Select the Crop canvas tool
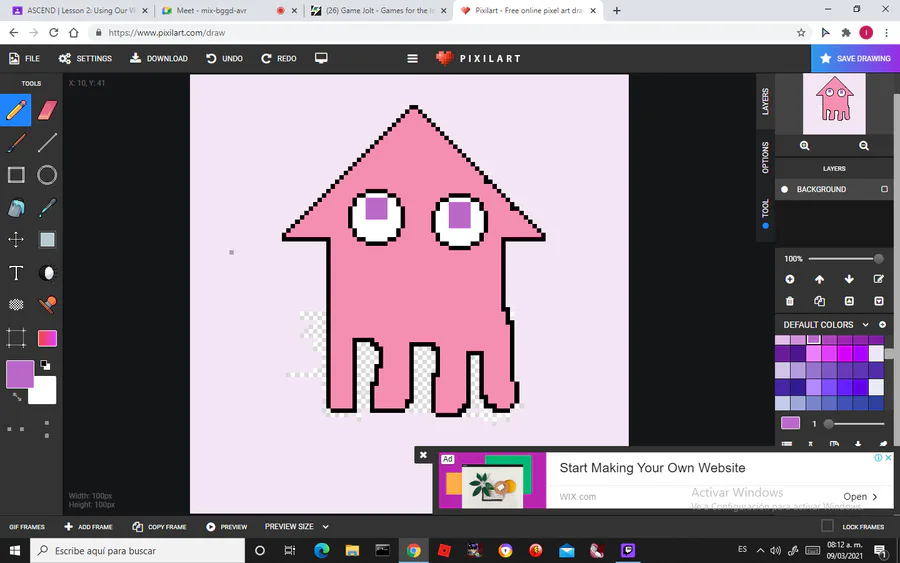The image size is (900, 563). point(16,338)
